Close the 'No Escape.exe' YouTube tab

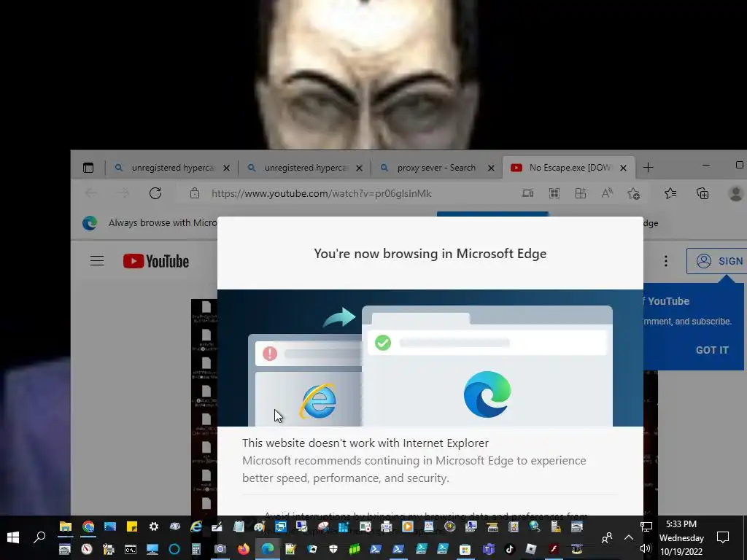pos(623,168)
